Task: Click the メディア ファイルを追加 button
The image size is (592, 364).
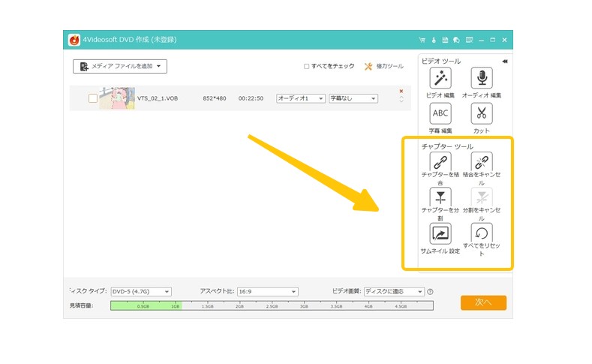Action: pos(120,66)
